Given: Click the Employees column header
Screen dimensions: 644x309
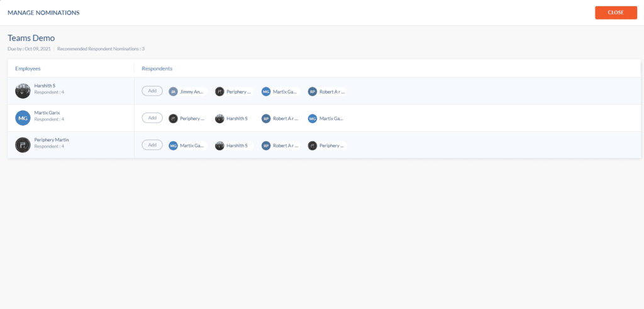Looking at the screenshot, I should pyautogui.click(x=28, y=68).
